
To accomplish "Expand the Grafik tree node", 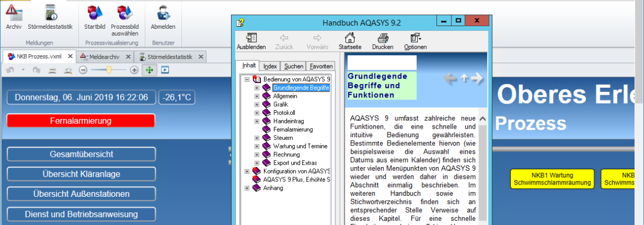I will point(257,104).
